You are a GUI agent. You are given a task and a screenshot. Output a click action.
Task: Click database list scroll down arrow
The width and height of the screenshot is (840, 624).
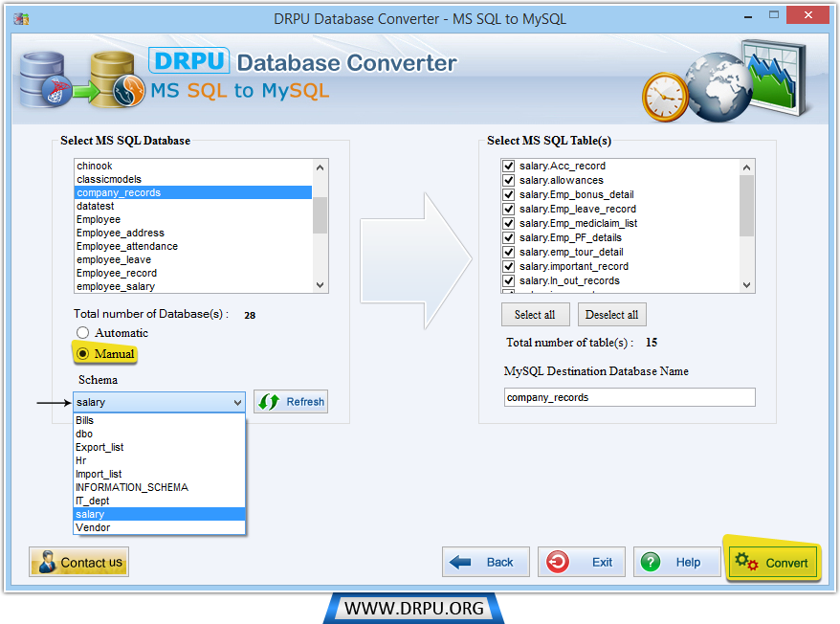pyautogui.click(x=320, y=284)
